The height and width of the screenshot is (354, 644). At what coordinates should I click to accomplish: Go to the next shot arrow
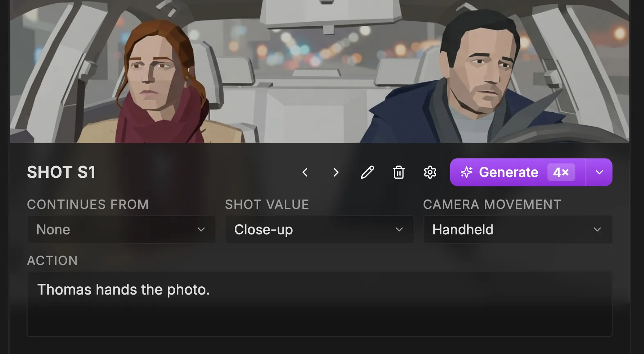(x=336, y=172)
